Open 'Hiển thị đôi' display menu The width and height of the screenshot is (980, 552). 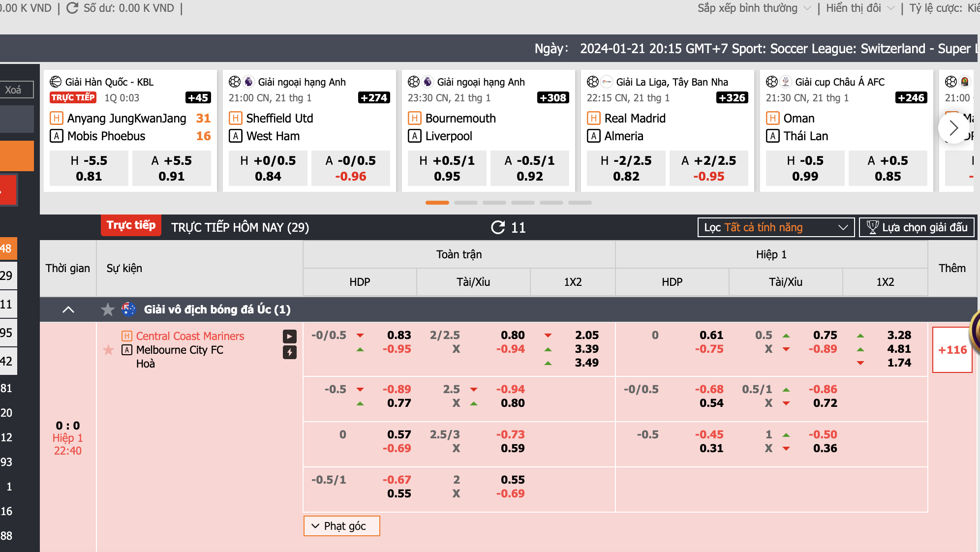pos(859,8)
